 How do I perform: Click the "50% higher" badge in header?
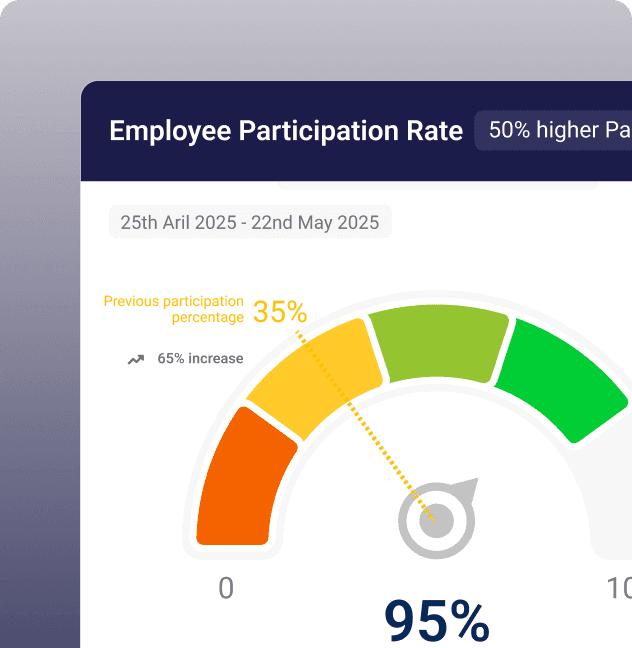553,131
